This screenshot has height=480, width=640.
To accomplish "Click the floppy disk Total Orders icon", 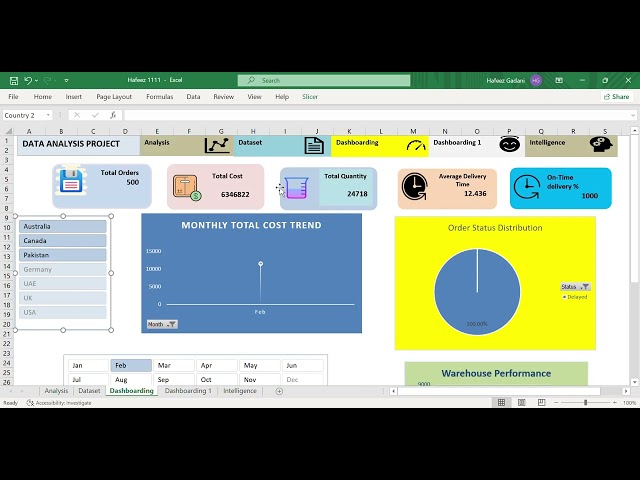I will click(x=71, y=180).
